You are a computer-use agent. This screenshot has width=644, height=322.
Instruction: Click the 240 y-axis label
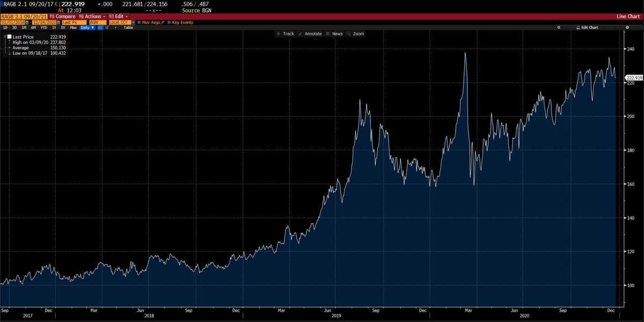[x=632, y=49]
